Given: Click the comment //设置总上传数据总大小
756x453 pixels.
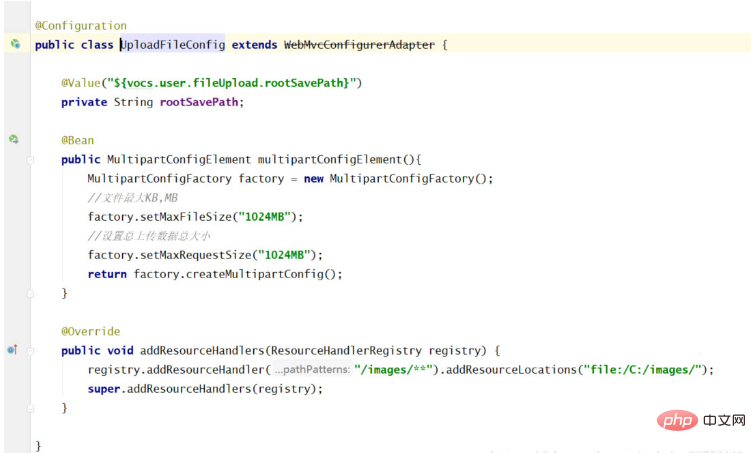Looking at the screenshot, I should 148,236.
